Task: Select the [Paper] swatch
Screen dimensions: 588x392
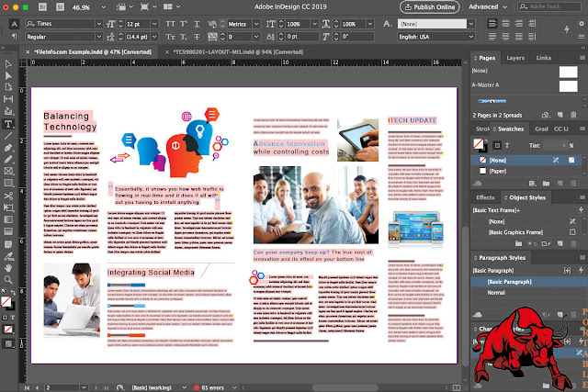Action: (526, 171)
